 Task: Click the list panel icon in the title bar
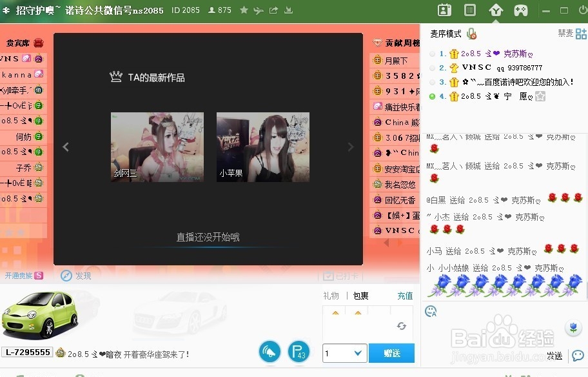coord(470,10)
